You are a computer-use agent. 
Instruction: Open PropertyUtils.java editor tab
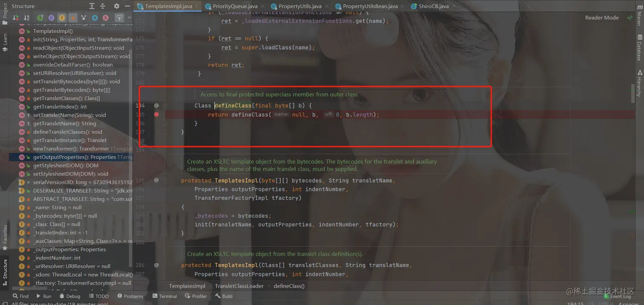coord(300,6)
